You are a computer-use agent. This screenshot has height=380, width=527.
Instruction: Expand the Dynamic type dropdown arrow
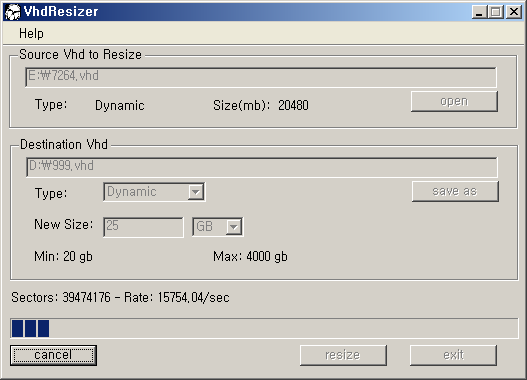click(x=196, y=192)
